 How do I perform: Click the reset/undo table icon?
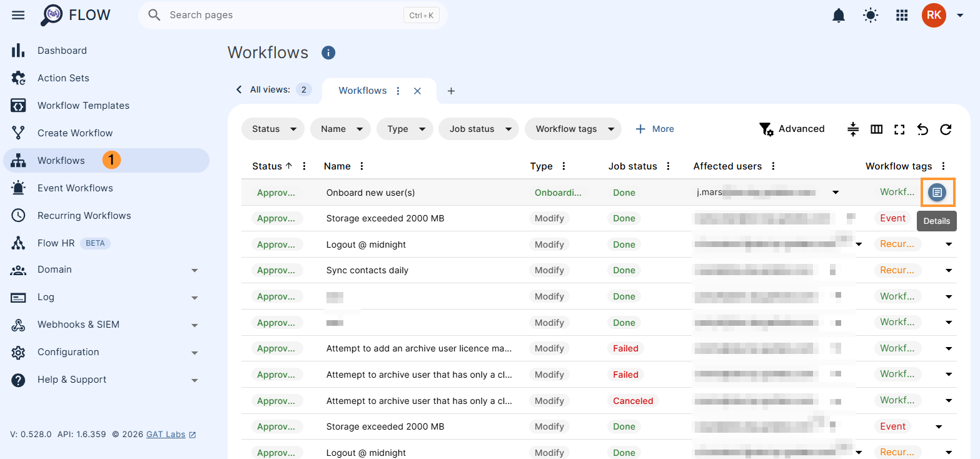[922, 129]
